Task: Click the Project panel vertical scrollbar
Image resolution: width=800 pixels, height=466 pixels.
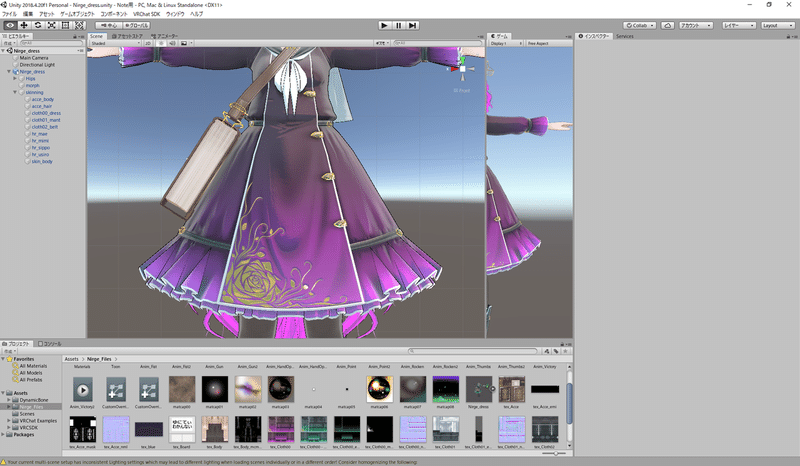Action: coord(569,403)
